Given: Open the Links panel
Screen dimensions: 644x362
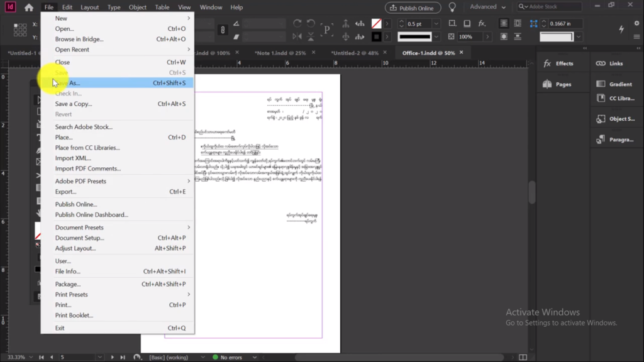Looking at the screenshot, I should pyautogui.click(x=609, y=63).
